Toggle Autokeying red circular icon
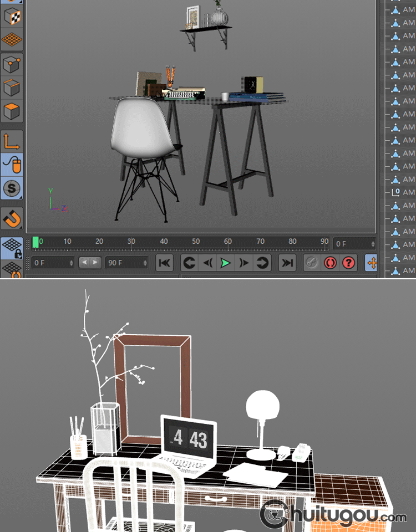Image resolution: width=416 pixels, height=532 pixels. 330,263
